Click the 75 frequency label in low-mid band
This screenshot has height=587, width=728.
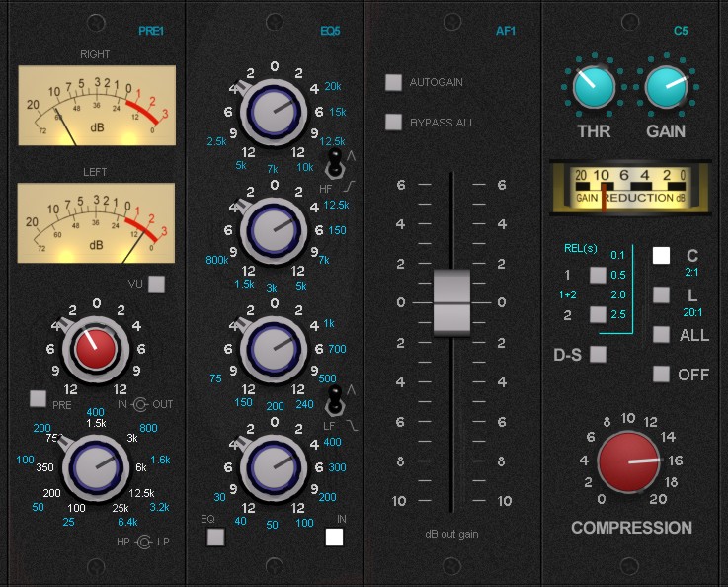tap(215, 378)
